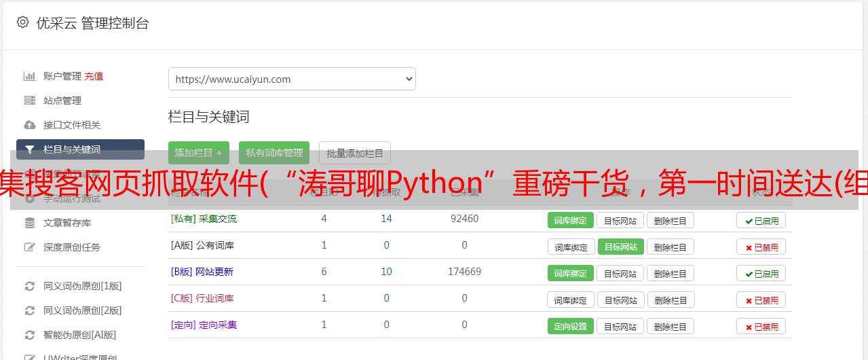Open the site URL dropdown https://www.ucaiyun.com
The width and height of the screenshot is (868, 360).
click(292, 79)
